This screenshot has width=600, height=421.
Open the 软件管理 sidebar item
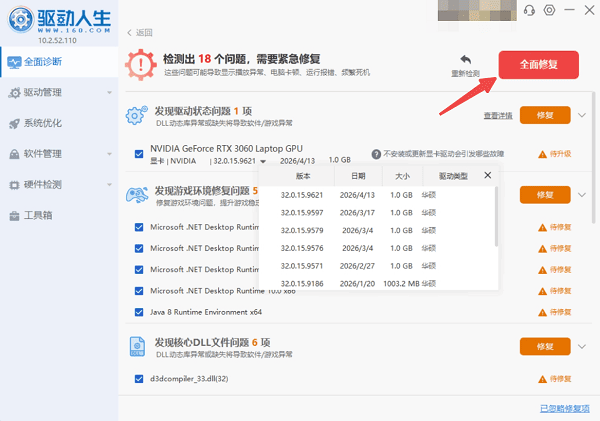[x=59, y=154]
